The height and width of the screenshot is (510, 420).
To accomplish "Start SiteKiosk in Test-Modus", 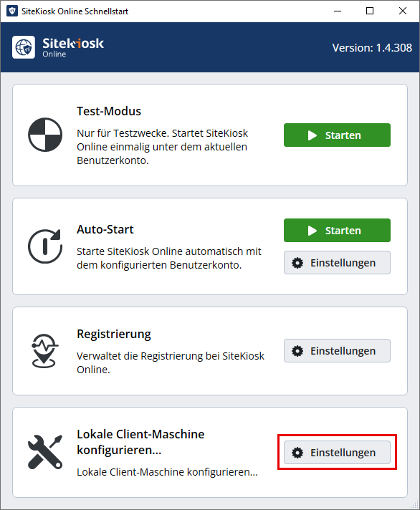I will 337,135.
